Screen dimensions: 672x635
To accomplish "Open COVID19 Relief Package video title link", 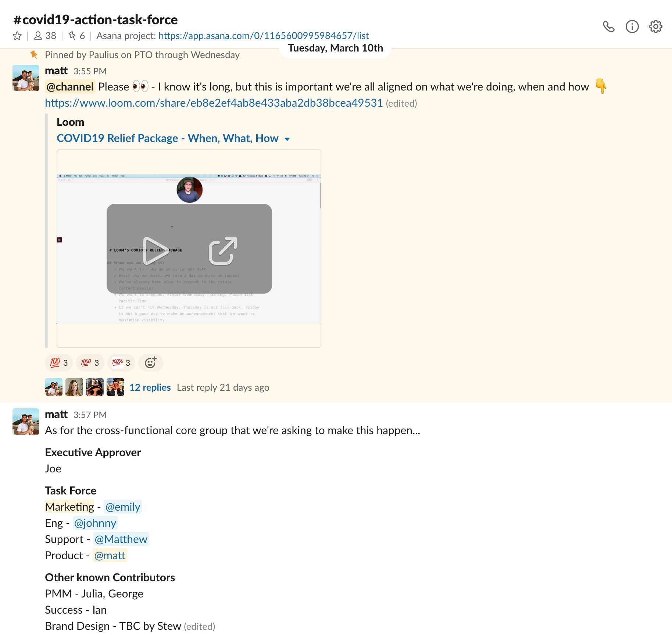I will pos(168,138).
